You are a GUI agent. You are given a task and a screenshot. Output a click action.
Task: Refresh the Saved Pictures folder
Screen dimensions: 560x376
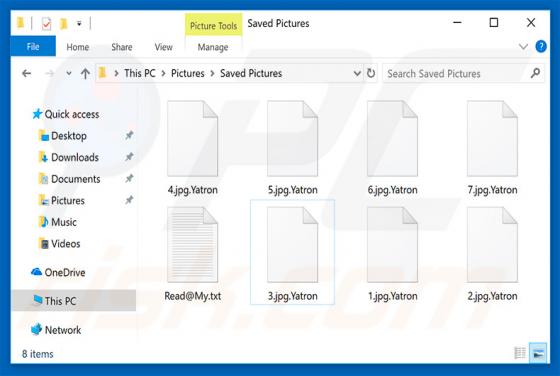pyautogui.click(x=371, y=74)
